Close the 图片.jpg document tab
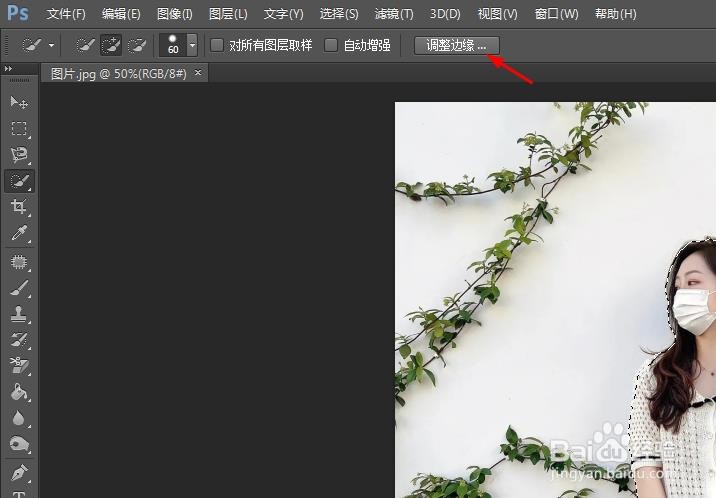The height and width of the screenshot is (498, 716). click(198, 72)
